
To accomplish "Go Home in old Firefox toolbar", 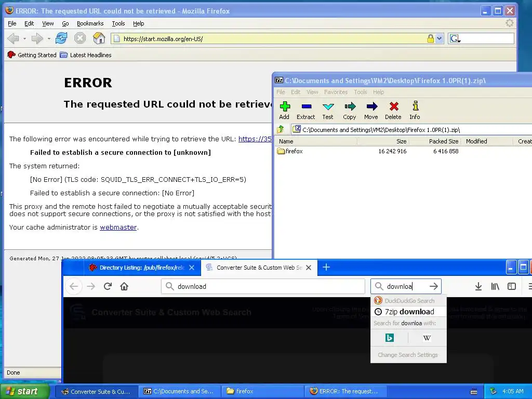I will coord(99,38).
